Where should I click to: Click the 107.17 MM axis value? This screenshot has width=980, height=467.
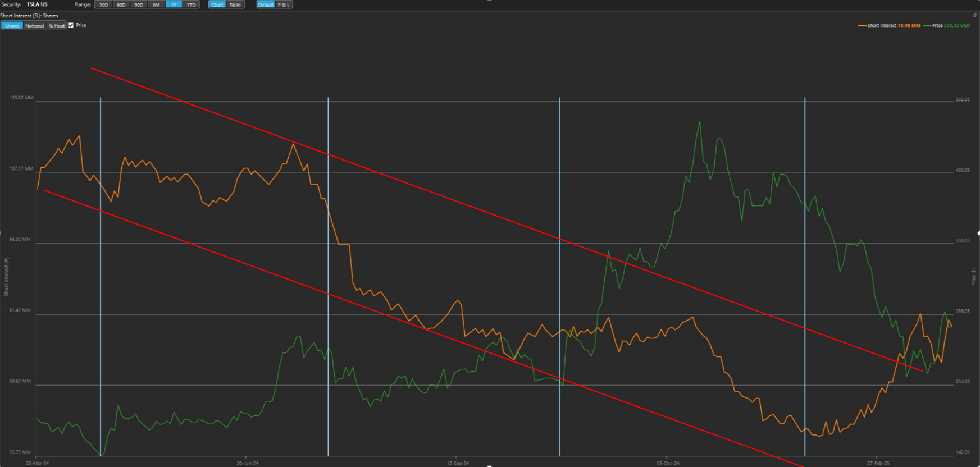21,168
